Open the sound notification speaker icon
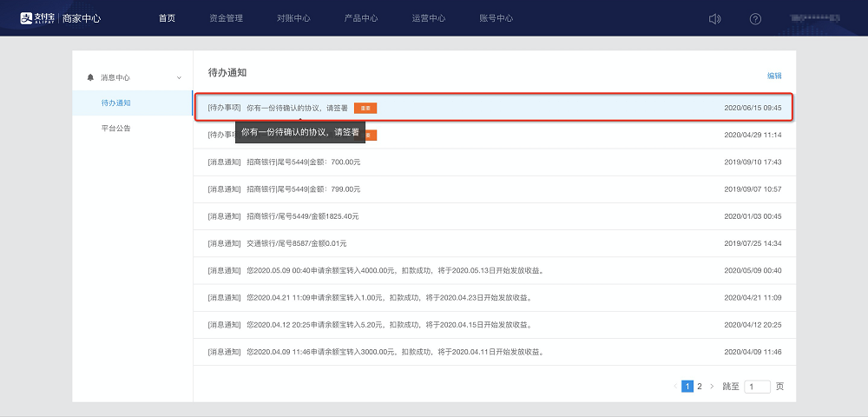 (714, 19)
